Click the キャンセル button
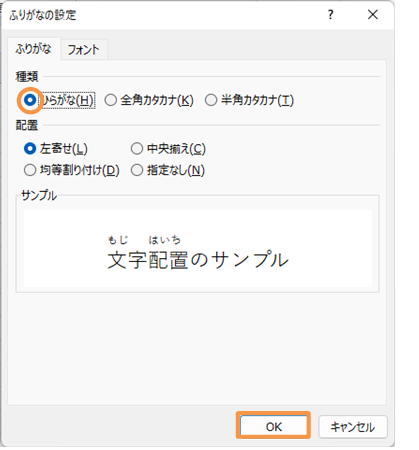 point(353,427)
